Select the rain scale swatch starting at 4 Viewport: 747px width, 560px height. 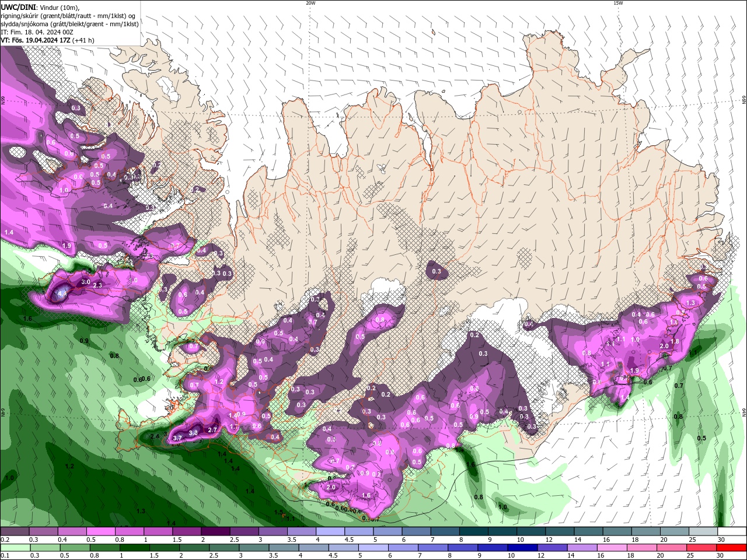coord(313,548)
